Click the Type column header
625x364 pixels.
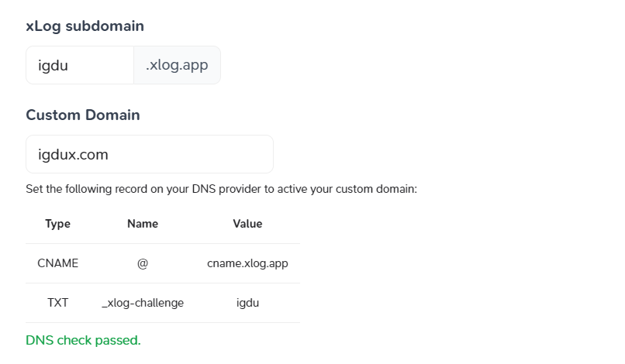[x=57, y=224]
